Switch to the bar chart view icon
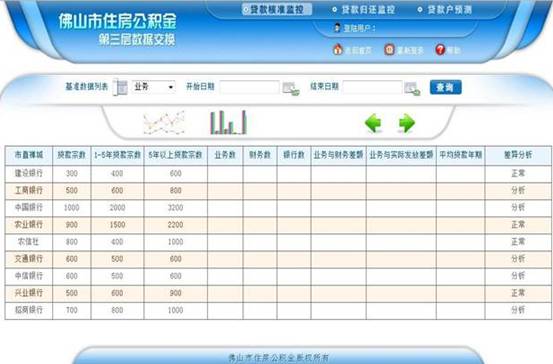Image resolution: width=553 pixels, height=364 pixels. click(x=228, y=122)
